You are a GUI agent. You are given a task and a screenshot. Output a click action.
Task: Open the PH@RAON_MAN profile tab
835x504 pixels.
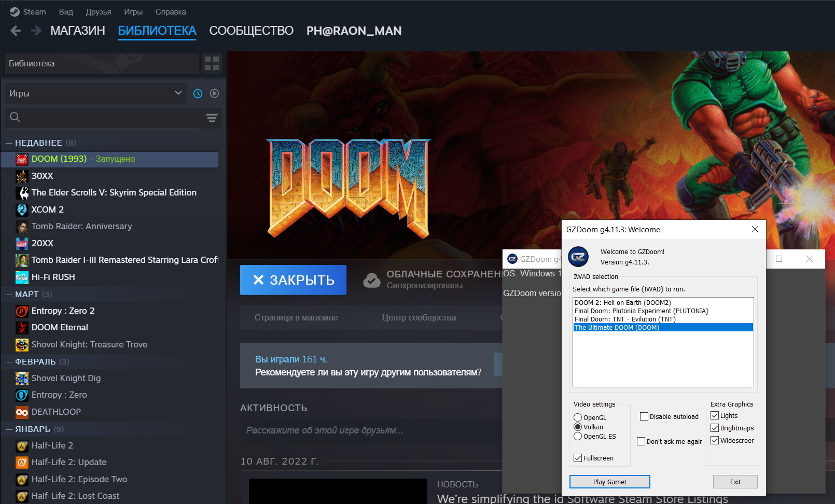pos(354,31)
